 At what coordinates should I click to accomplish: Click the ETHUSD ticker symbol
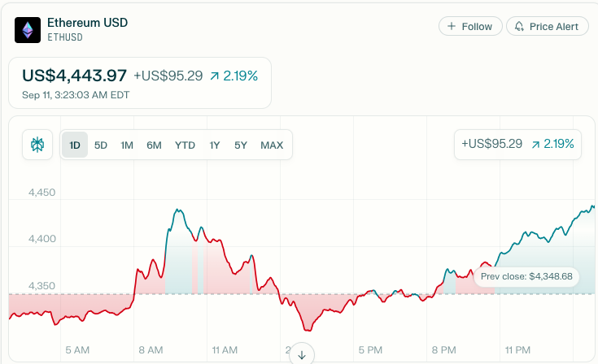66,37
